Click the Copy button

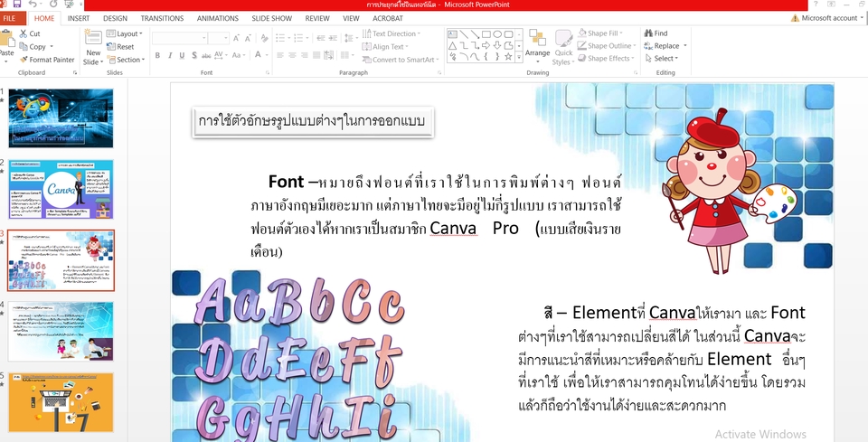[33, 46]
